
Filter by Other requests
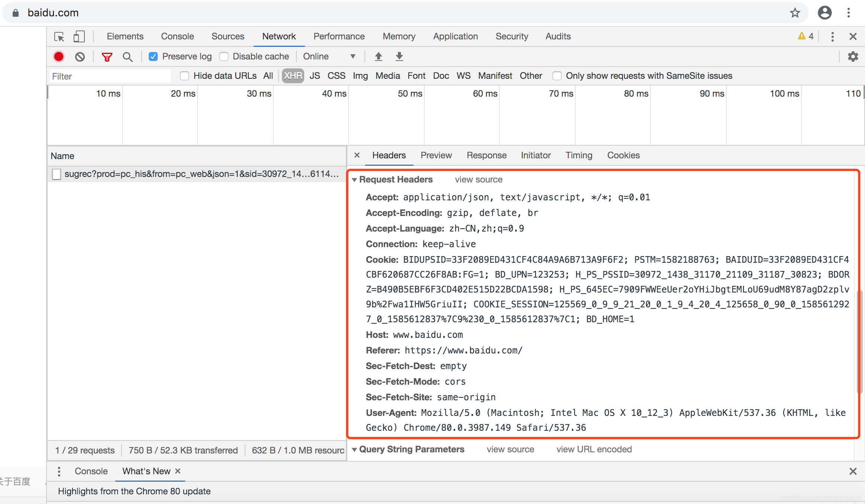tap(531, 76)
